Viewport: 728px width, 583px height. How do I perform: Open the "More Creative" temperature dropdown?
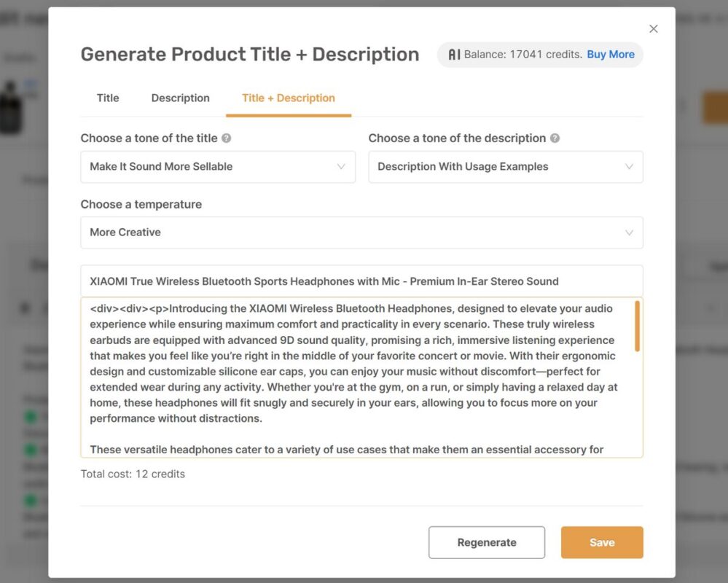click(362, 232)
